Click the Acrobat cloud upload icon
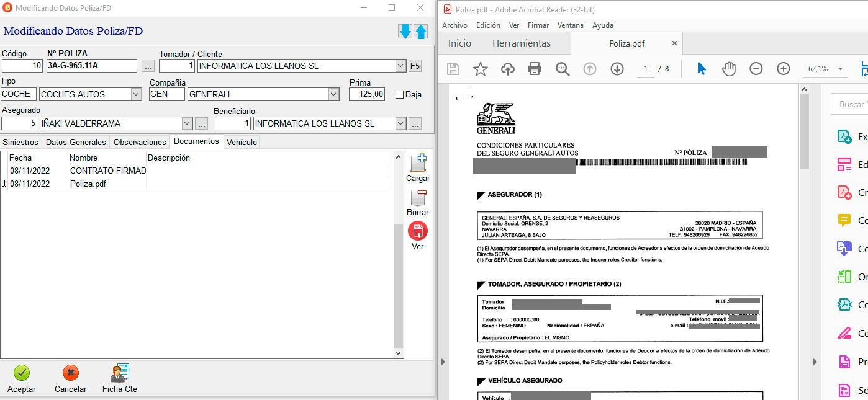The image size is (868, 400). 508,69
